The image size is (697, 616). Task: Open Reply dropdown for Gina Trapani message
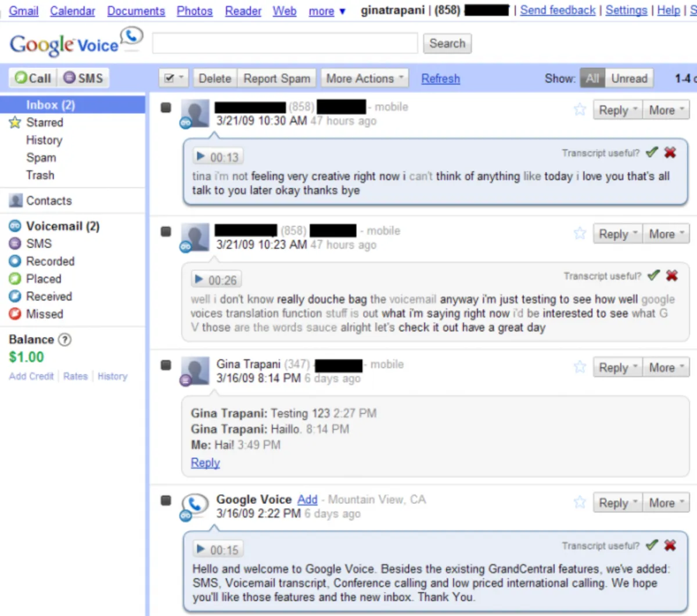click(617, 367)
